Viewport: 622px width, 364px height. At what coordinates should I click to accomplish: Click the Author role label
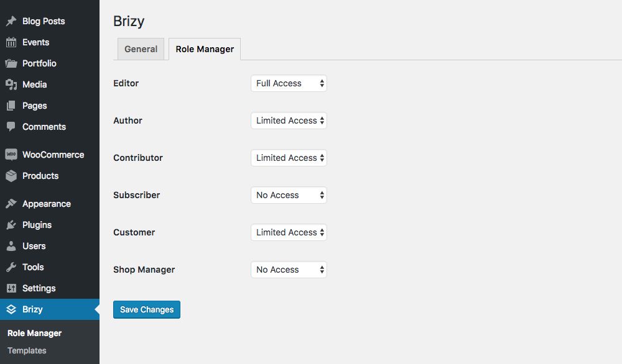(128, 121)
